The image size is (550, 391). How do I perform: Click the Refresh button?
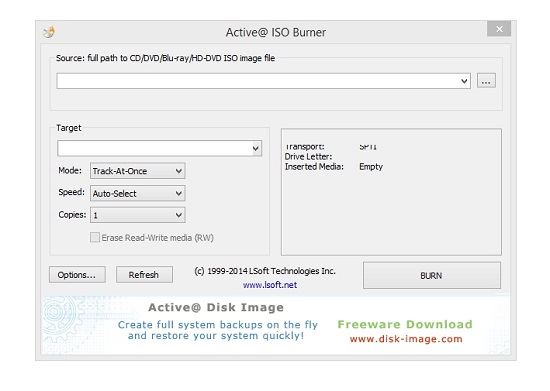click(x=144, y=275)
